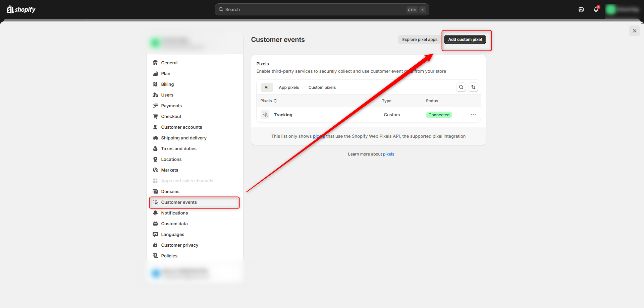The image size is (644, 308).
Task: Open the Shipping and delivery settings
Action: coord(183,138)
